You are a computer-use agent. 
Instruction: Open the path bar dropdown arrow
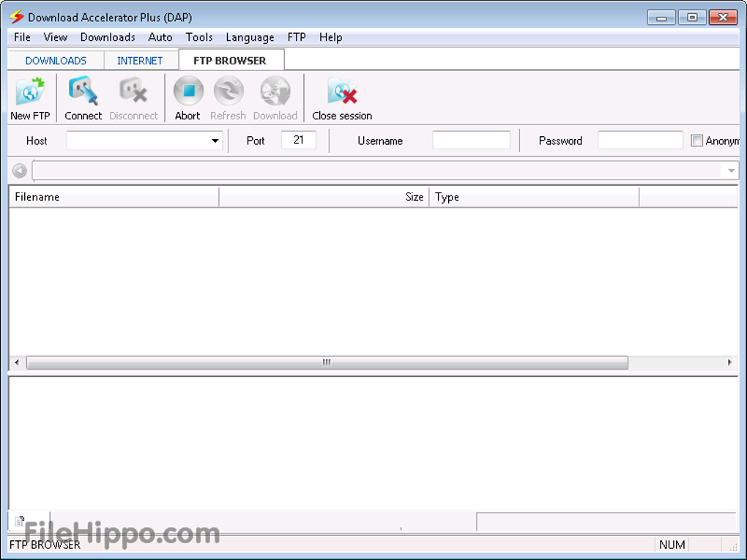[731, 171]
